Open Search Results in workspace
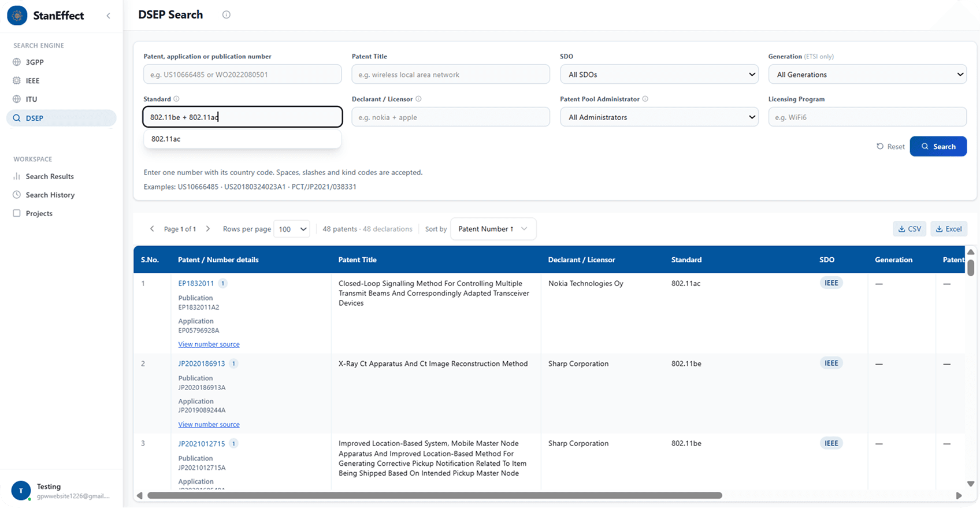The width and height of the screenshot is (980, 508). (x=61, y=176)
